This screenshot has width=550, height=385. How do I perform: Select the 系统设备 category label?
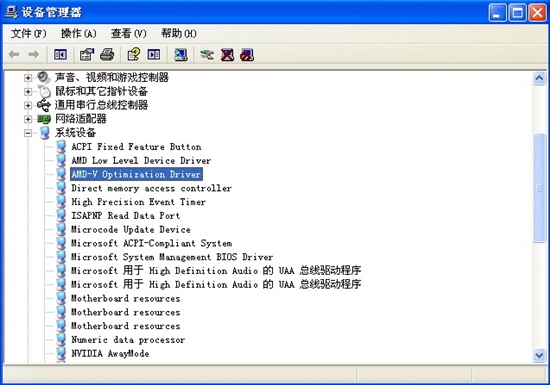[x=75, y=133]
